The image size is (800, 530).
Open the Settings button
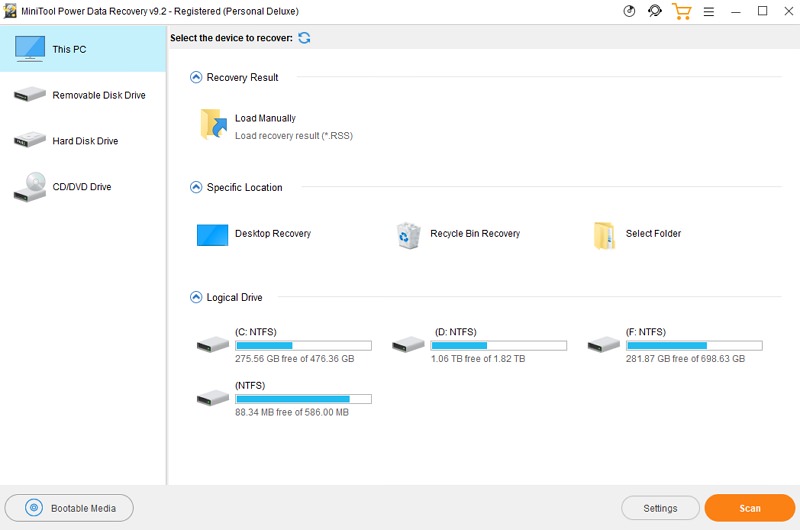[x=660, y=508]
